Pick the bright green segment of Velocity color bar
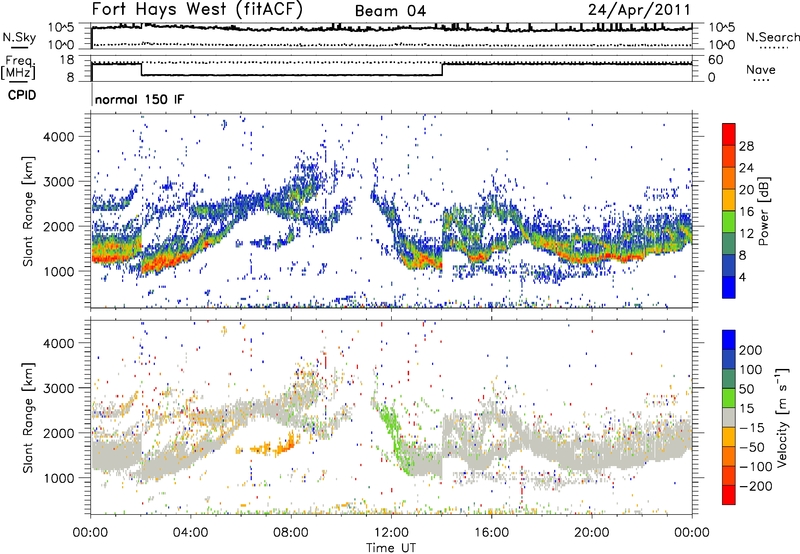Image resolution: width=800 pixels, height=554 pixels. tap(729, 398)
